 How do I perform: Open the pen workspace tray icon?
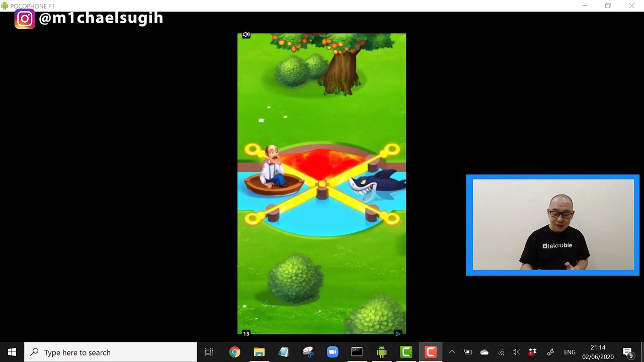point(550,352)
